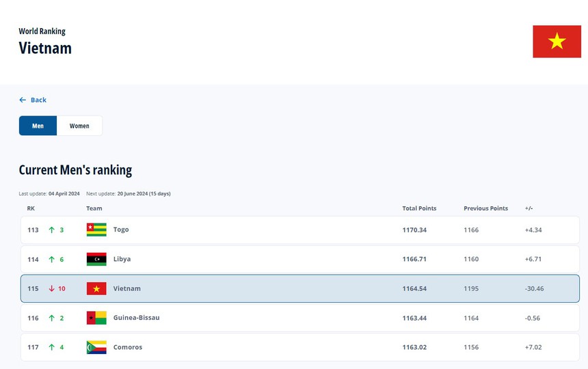Open the Libya team name link
Viewport: 588px width, 369px height.
click(x=122, y=259)
